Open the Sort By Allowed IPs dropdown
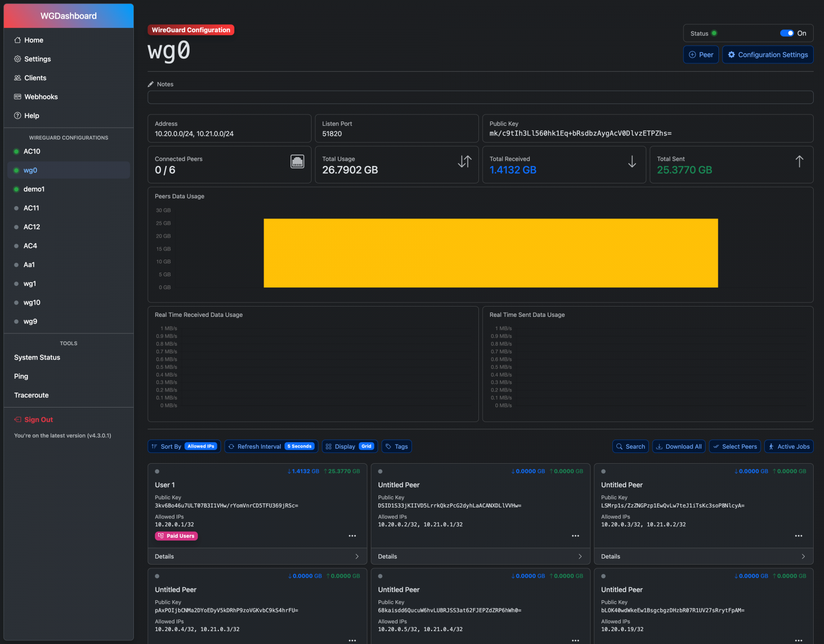Image resolution: width=824 pixels, height=644 pixels. 184,447
